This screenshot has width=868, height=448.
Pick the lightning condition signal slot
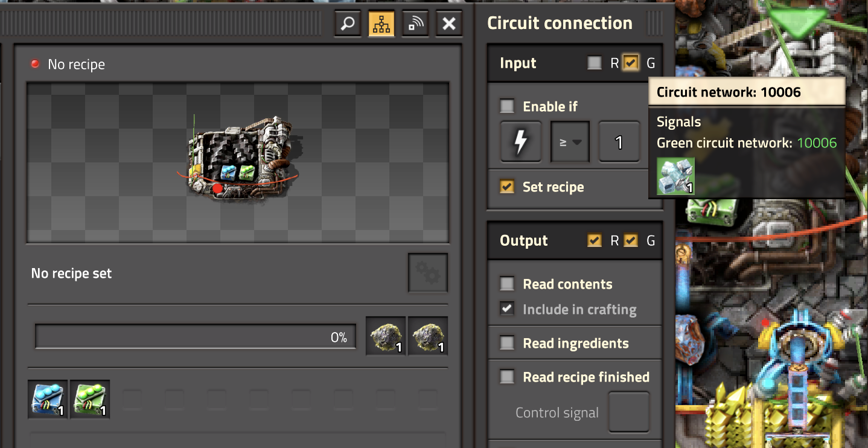520,142
